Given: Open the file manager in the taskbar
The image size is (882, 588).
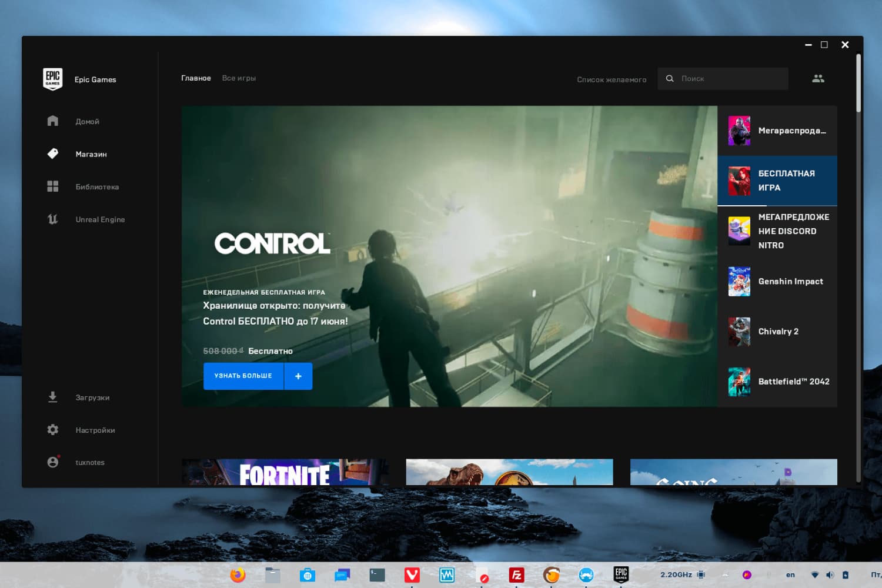Looking at the screenshot, I should [x=272, y=574].
